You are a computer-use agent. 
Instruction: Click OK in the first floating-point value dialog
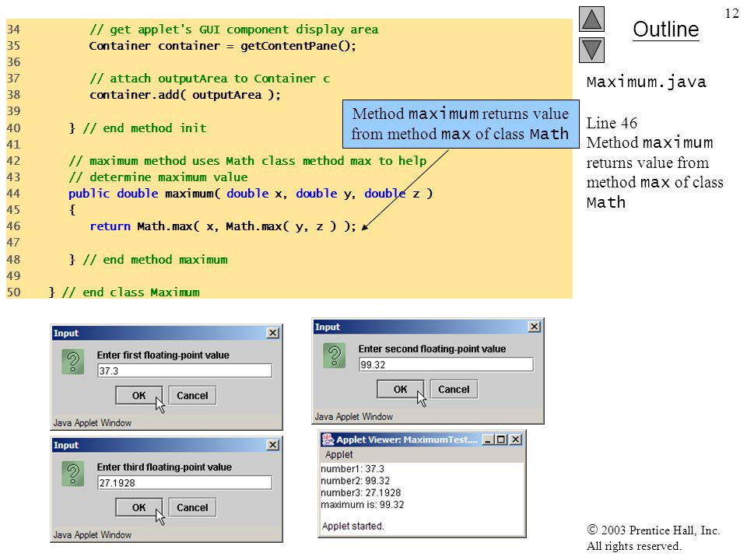139,395
